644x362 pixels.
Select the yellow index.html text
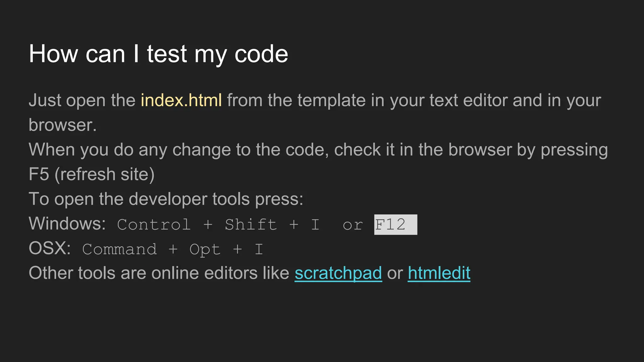coord(181,100)
